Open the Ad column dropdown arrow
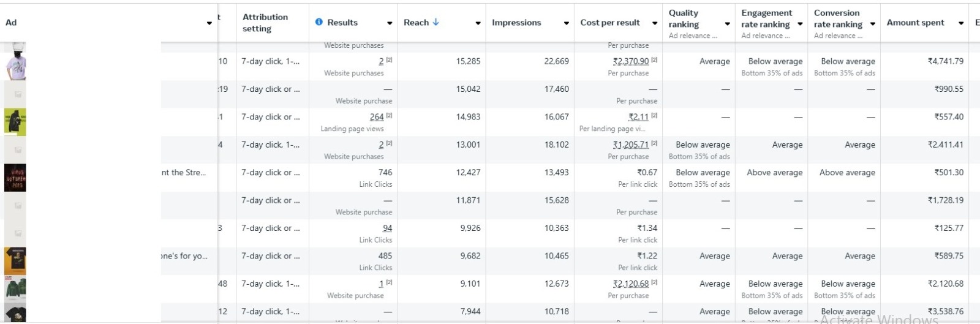Screen dimensions: 980x324 coord(209,23)
